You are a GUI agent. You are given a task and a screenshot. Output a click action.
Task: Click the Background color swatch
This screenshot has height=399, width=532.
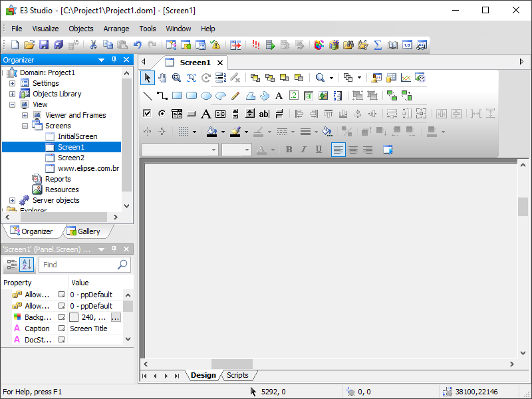point(74,317)
